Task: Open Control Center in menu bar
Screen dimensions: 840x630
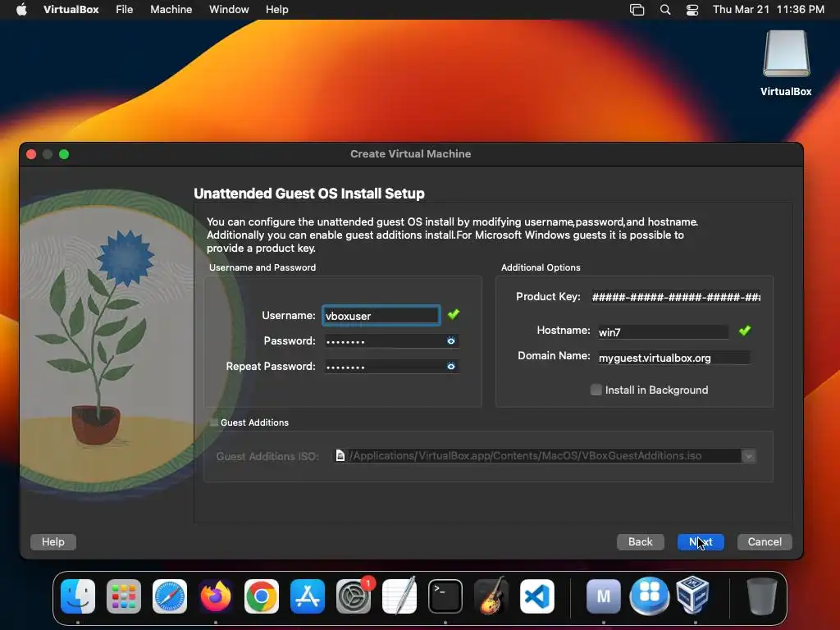Action: (692, 10)
